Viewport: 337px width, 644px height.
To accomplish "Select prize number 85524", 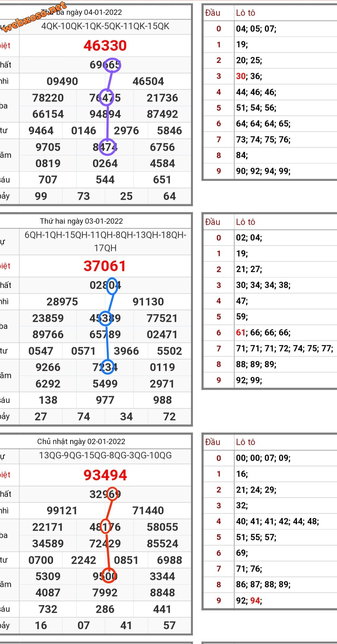I will pyautogui.click(x=162, y=544).
